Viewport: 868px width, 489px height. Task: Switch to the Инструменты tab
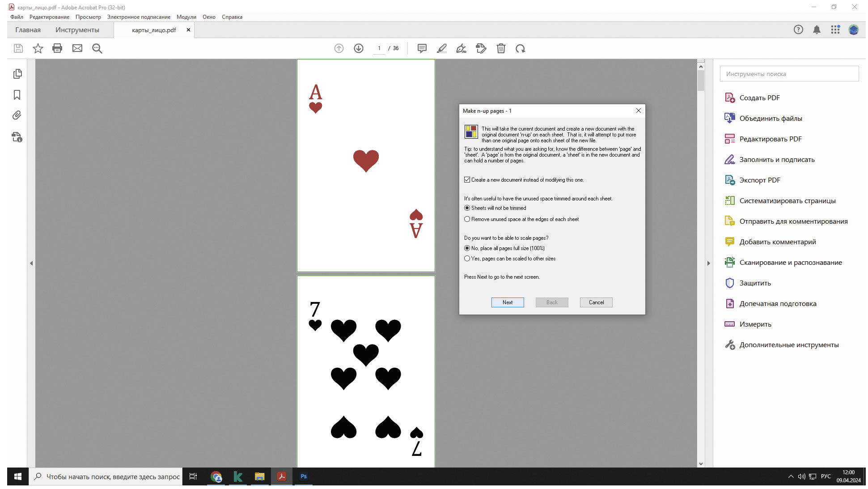(x=77, y=30)
